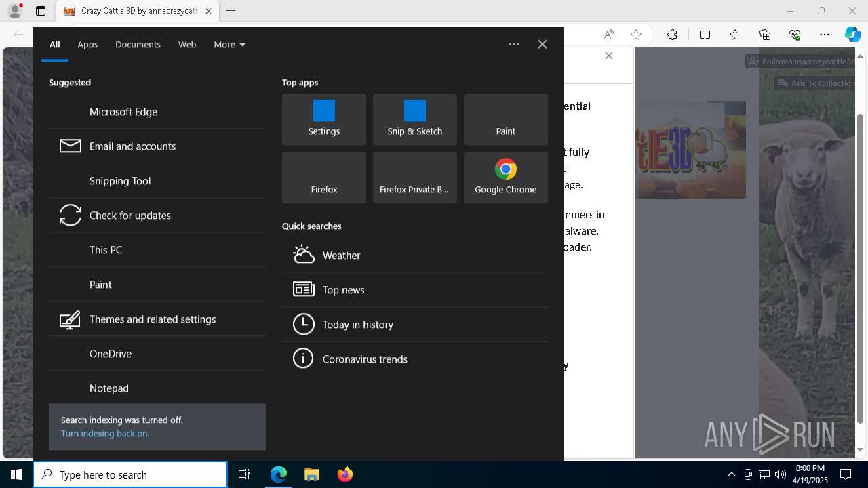Open the volume tray icon
This screenshot has height=488, width=868.
pos(780,474)
